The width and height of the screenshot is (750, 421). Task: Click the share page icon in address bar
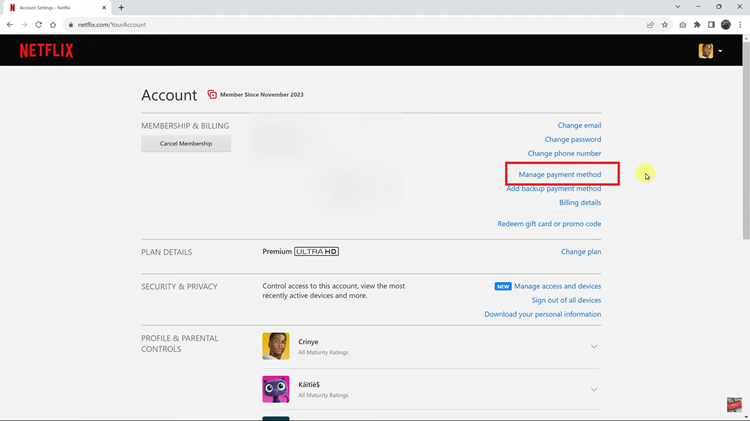click(650, 25)
